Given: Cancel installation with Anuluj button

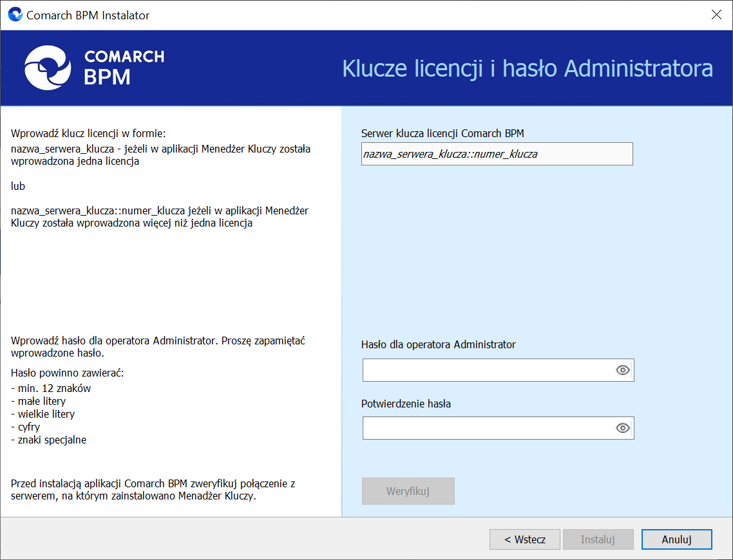Looking at the screenshot, I should tap(676, 539).
